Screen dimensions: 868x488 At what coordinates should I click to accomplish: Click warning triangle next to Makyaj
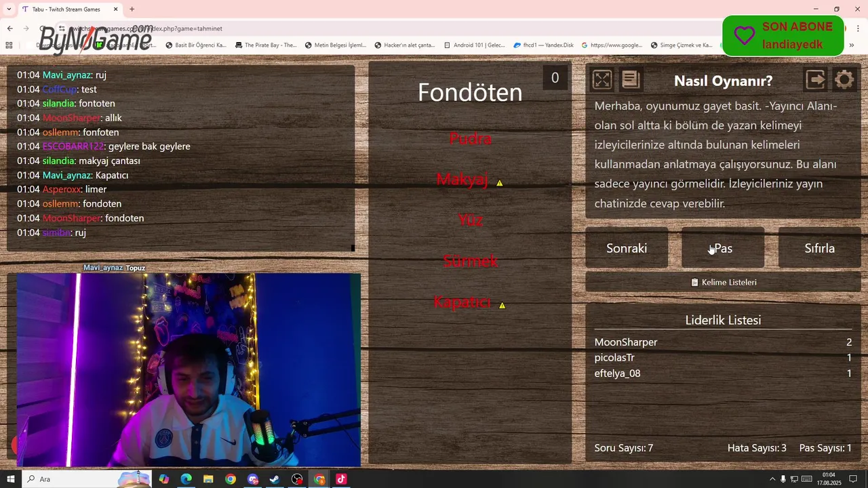point(500,183)
